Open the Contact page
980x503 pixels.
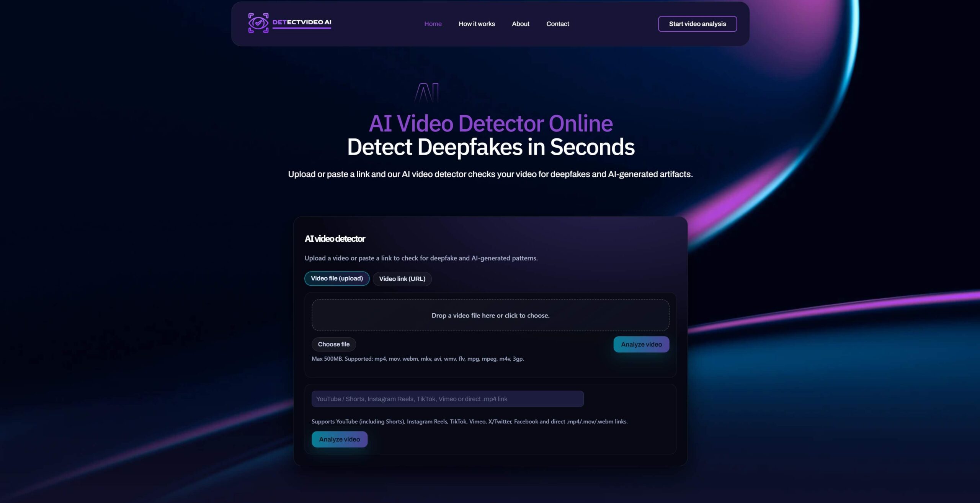pyautogui.click(x=558, y=23)
